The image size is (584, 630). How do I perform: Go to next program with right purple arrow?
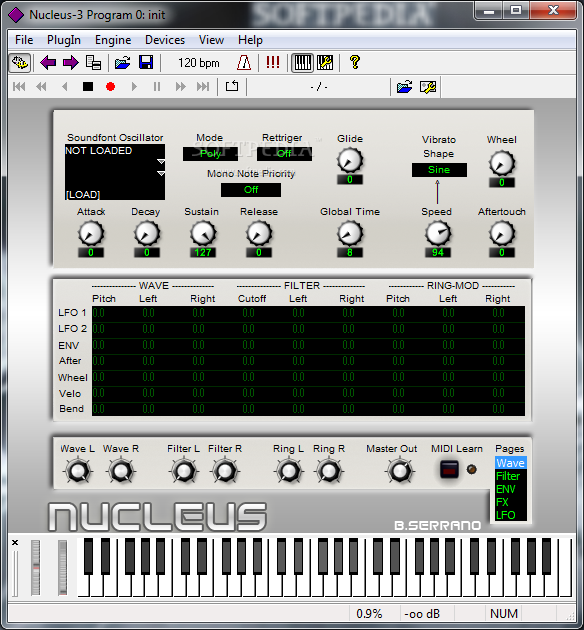[x=71, y=63]
